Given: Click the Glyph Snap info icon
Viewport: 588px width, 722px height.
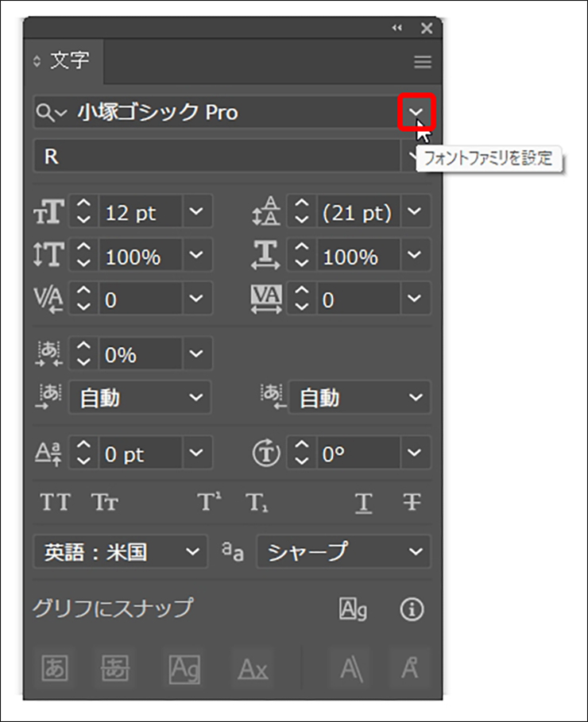Looking at the screenshot, I should pos(412,609).
